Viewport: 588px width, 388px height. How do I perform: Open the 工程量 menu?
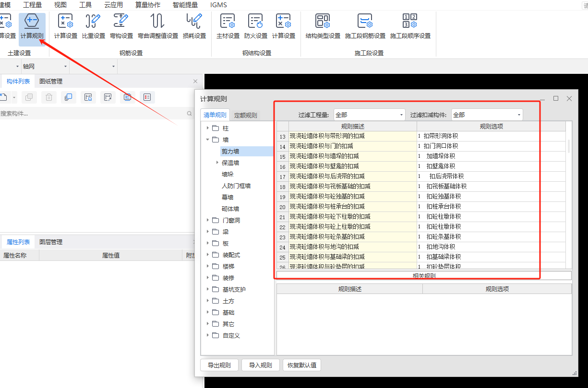click(32, 5)
